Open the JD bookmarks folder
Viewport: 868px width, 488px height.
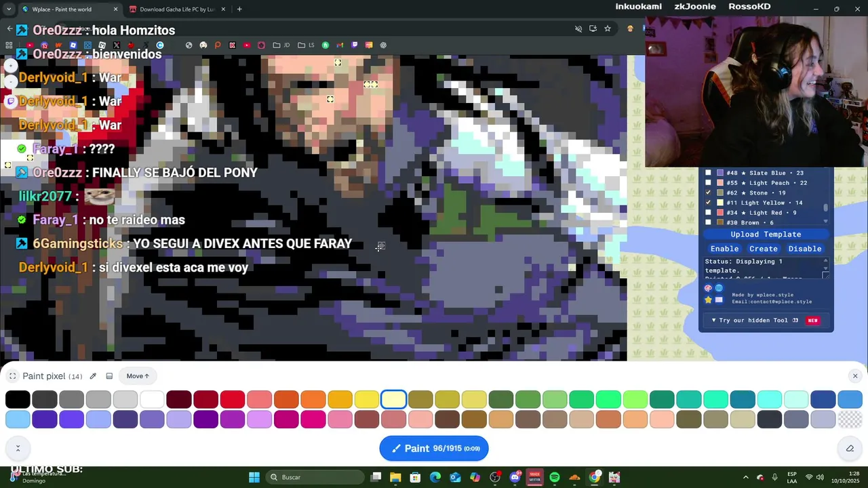(x=281, y=45)
